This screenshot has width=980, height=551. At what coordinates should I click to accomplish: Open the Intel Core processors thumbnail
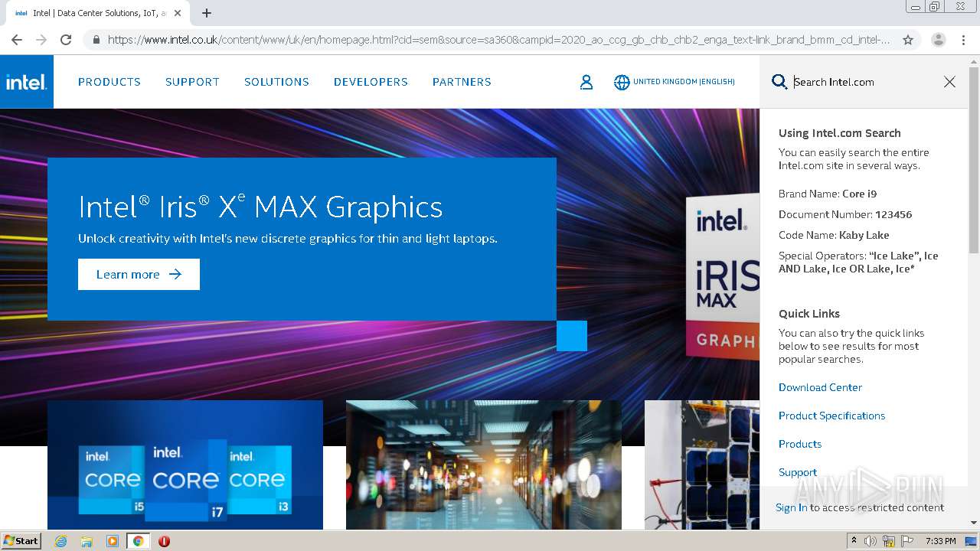coord(185,465)
